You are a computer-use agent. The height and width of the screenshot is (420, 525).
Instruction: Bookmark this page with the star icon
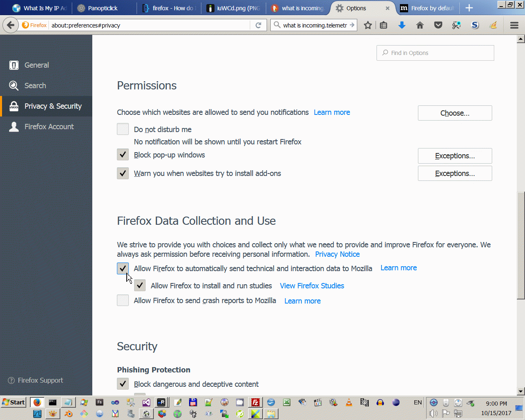point(368,25)
